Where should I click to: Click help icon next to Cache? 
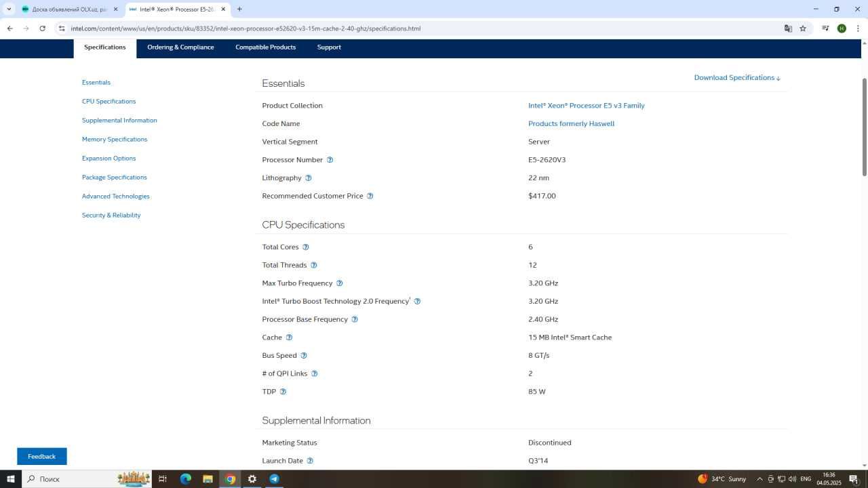[289, 338]
